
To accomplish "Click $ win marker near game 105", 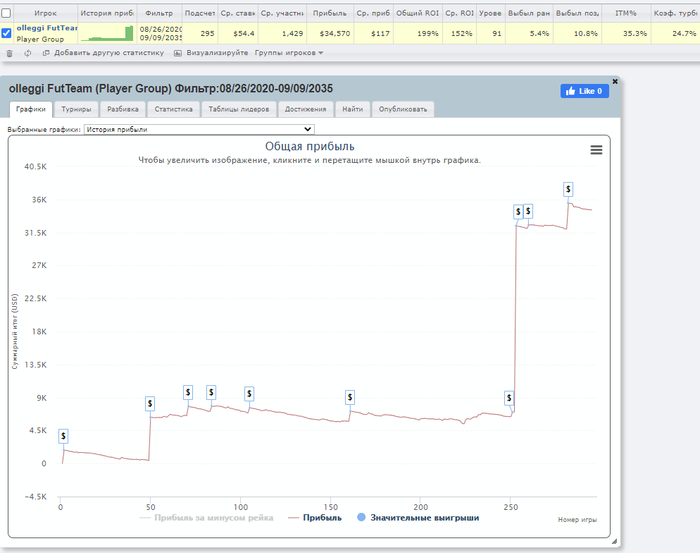I will [x=249, y=393].
